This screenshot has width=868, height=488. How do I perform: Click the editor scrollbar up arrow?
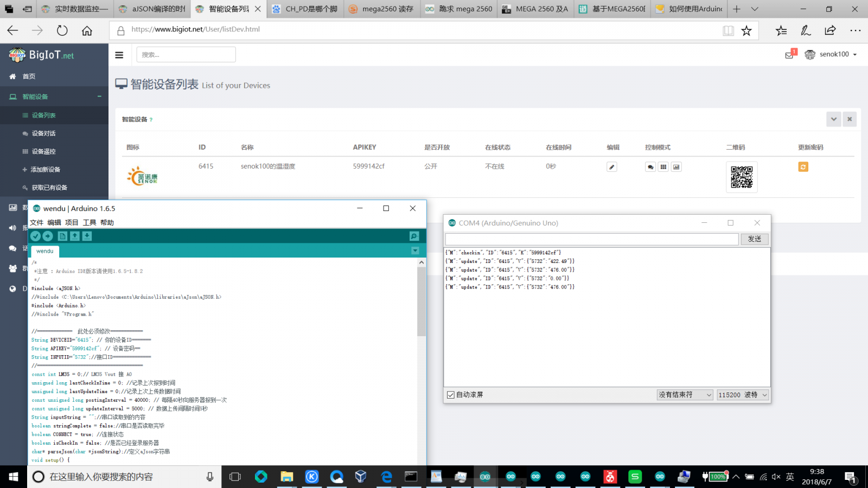(422, 262)
